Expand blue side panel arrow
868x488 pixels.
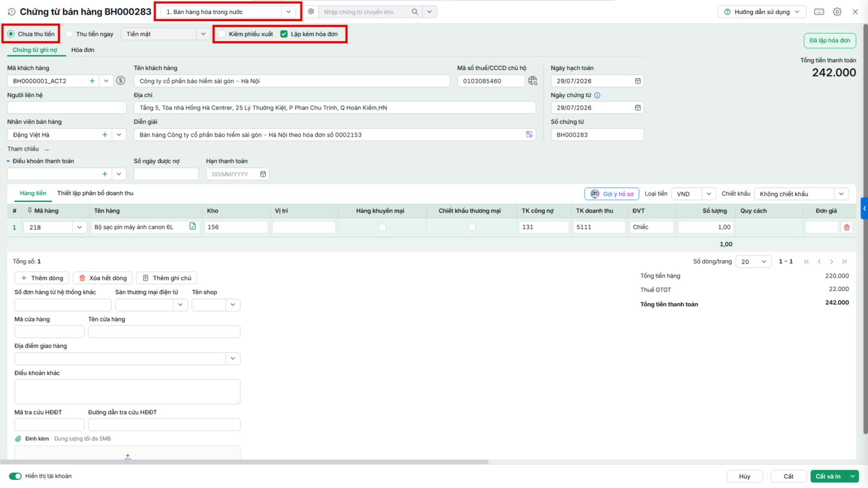coord(864,208)
